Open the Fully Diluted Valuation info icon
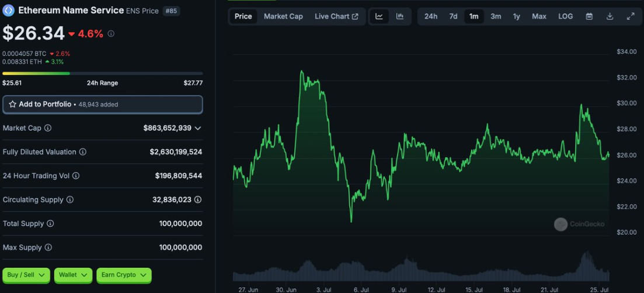The width and height of the screenshot is (644, 293). point(82,152)
